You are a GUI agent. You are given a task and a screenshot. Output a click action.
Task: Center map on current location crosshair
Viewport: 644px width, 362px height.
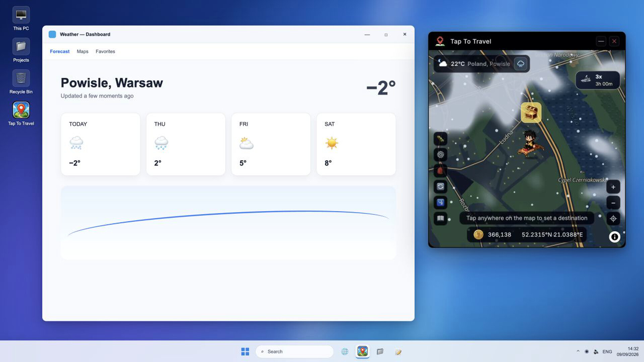tap(613, 219)
